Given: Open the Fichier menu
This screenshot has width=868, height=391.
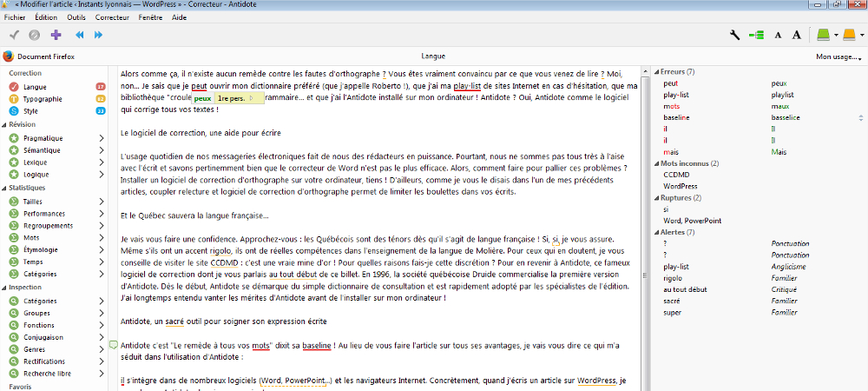Looking at the screenshot, I should click(x=15, y=17).
